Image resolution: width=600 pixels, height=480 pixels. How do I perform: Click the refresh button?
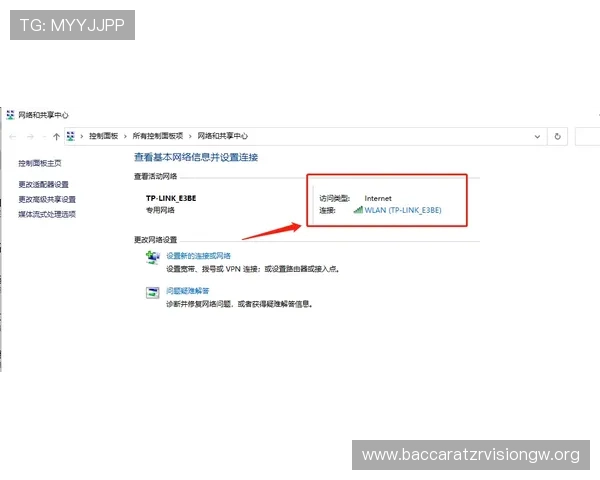point(558,136)
